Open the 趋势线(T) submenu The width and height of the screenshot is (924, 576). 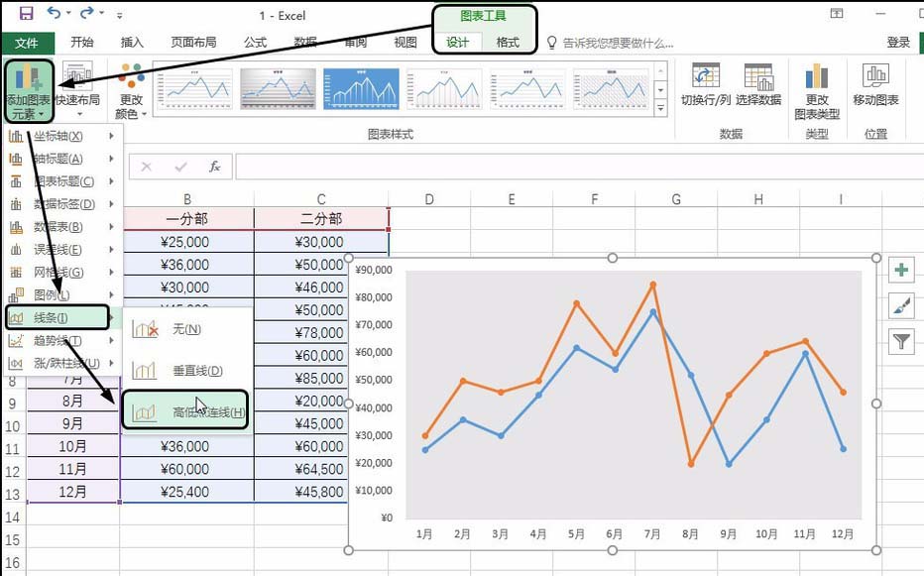61,340
